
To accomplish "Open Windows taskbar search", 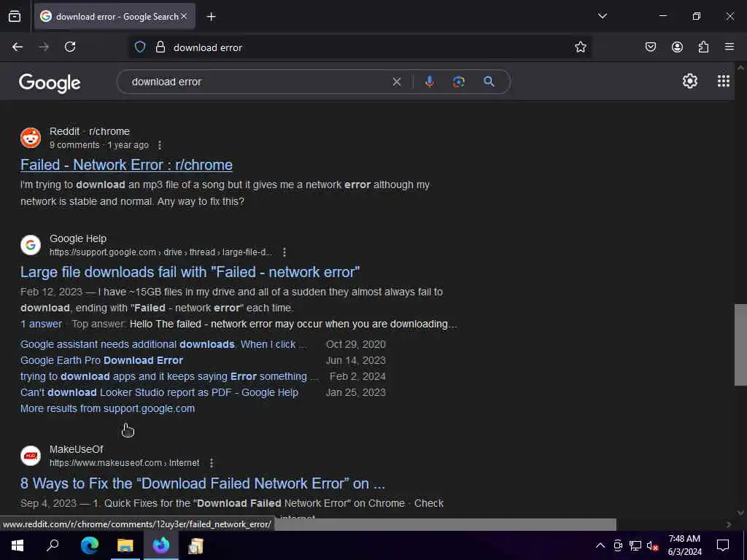I will click(x=53, y=545).
